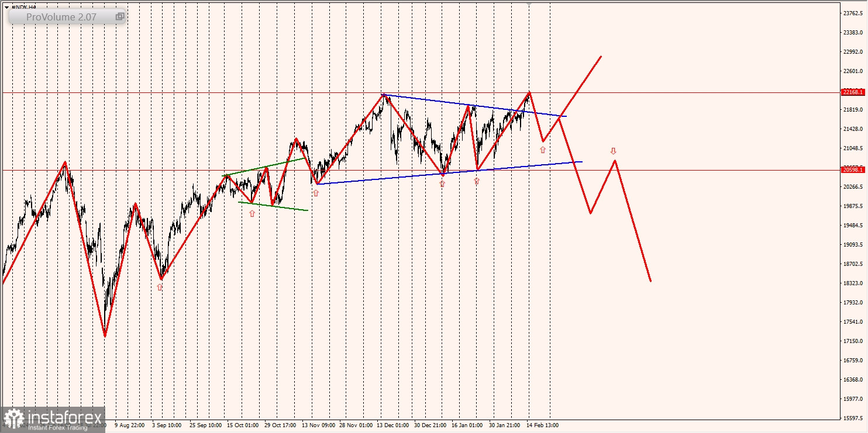Click the ProVolume 2.07 panel restore icon
This screenshot has height=433, width=868.
click(x=119, y=17)
